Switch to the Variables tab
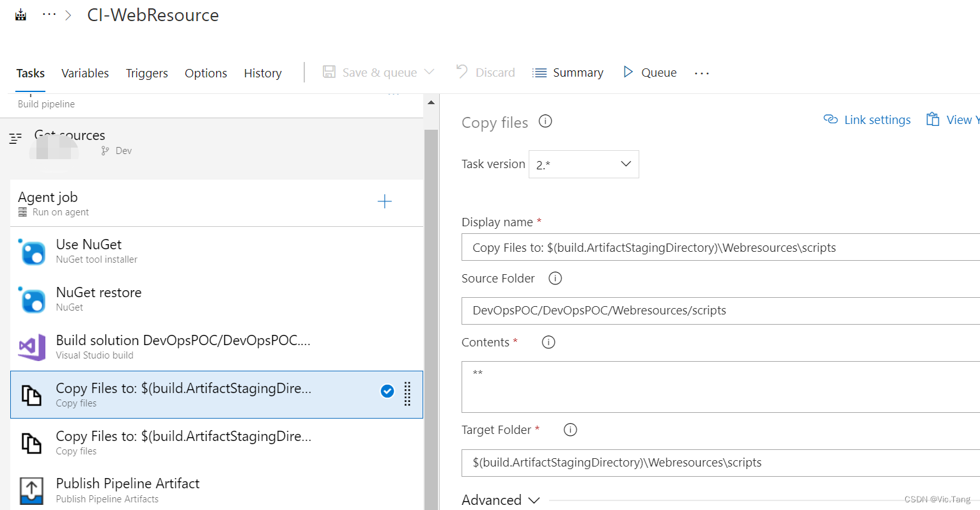The height and width of the screenshot is (510, 980). point(84,73)
